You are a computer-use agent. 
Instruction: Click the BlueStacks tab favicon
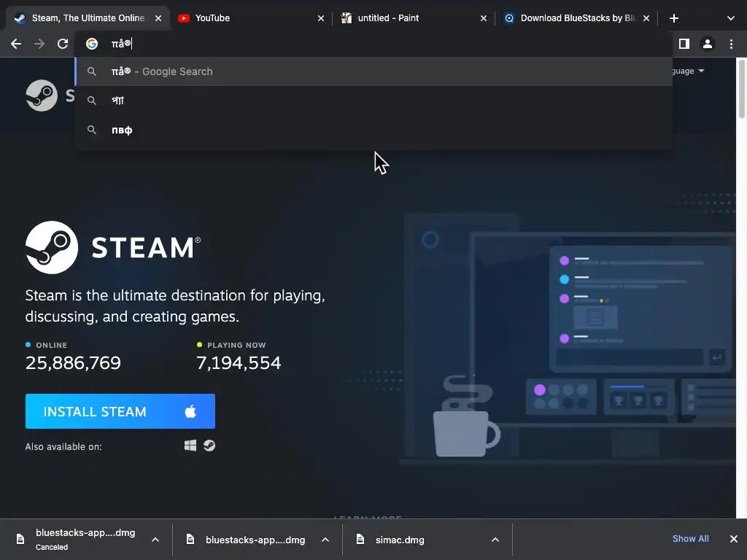(508, 18)
